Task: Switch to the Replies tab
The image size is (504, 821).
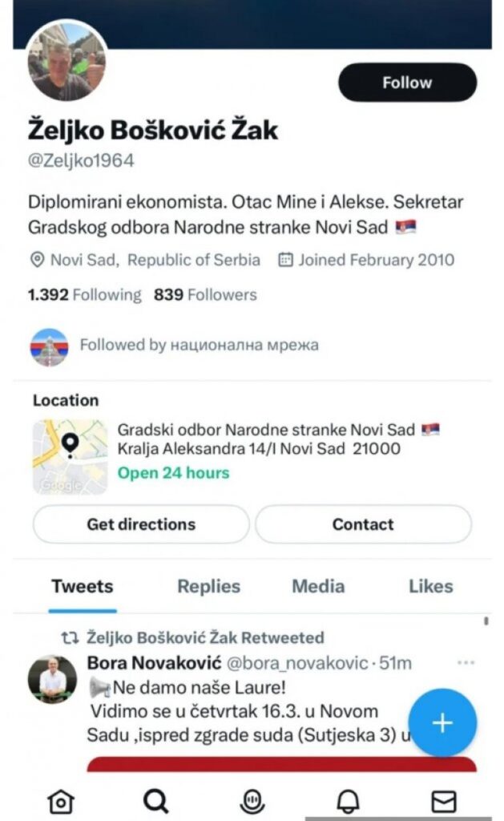Action: pos(208,586)
